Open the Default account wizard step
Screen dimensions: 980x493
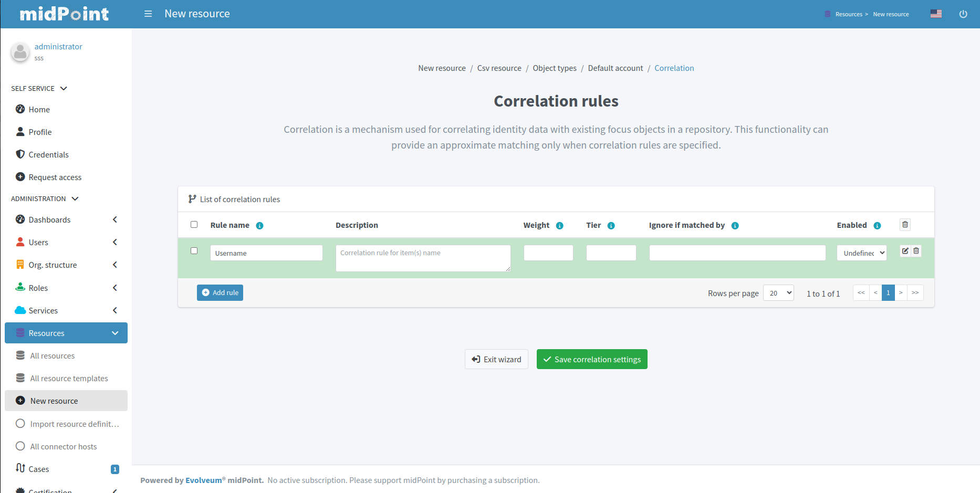(x=615, y=68)
